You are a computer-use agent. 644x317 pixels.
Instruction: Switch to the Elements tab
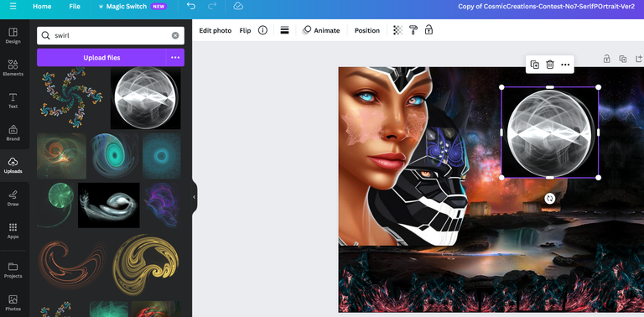coord(13,68)
